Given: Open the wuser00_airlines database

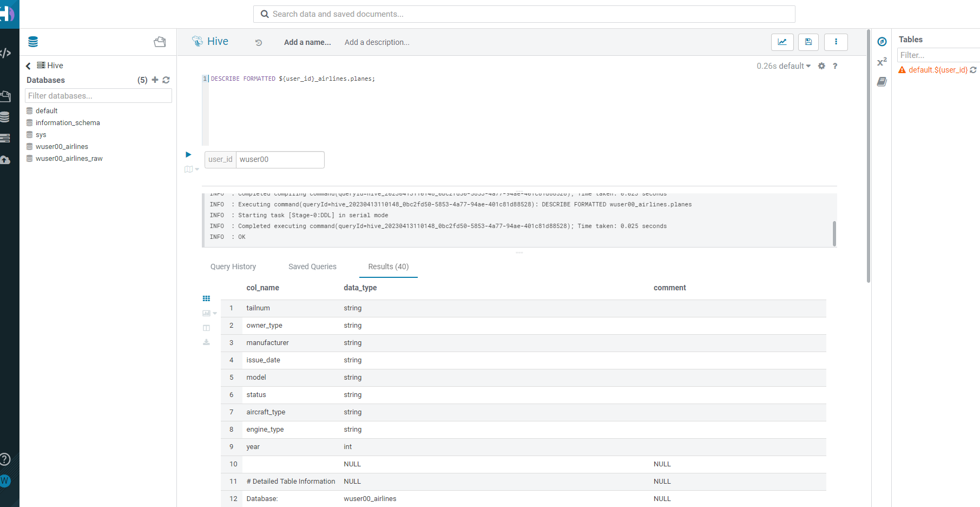Looking at the screenshot, I should 62,147.
